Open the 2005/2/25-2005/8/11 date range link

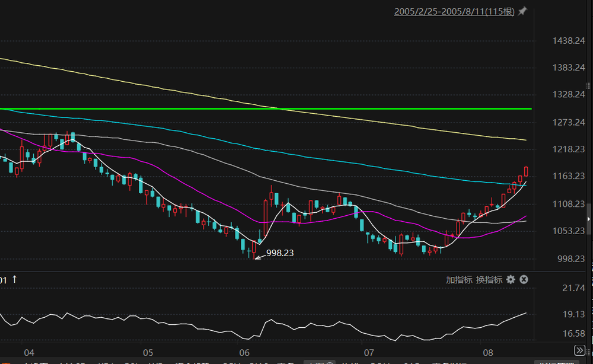[x=454, y=11]
